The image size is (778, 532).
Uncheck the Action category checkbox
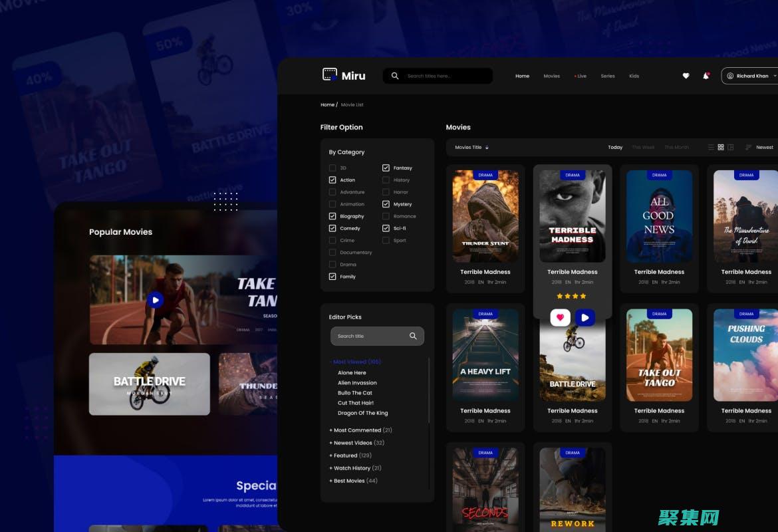tap(332, 180)
